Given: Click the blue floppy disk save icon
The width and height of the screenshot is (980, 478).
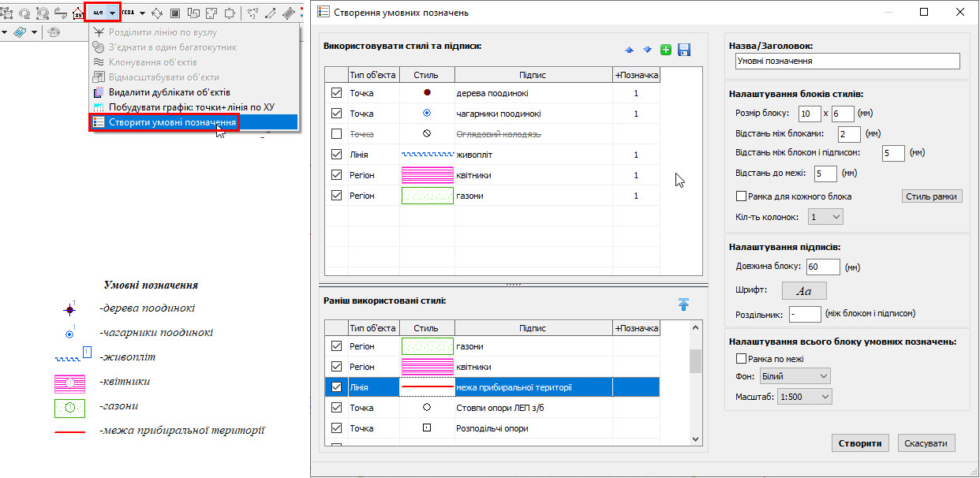Looking at the screenshot, I should pyautogui.click(x=684, y=50).
